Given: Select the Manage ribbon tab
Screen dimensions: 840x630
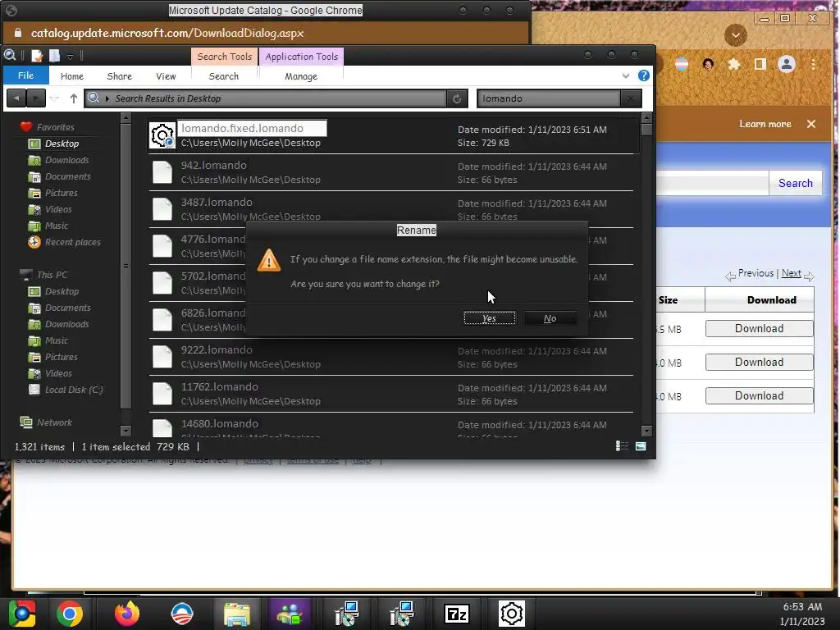Looking at the screenshot, I should click(x=300, y=76).
